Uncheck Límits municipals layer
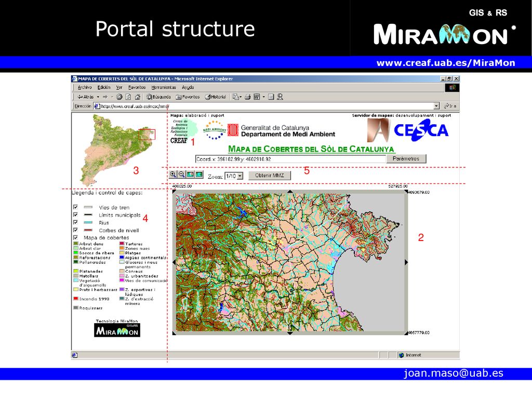Screen dimensions: 532x399 [x=75, y=215]
